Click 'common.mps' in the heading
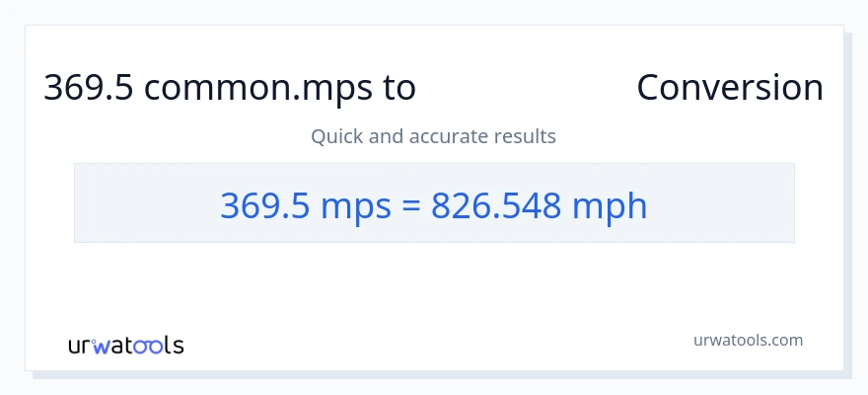Viewport: 868px width, 395px height. (x=258, y=88)
